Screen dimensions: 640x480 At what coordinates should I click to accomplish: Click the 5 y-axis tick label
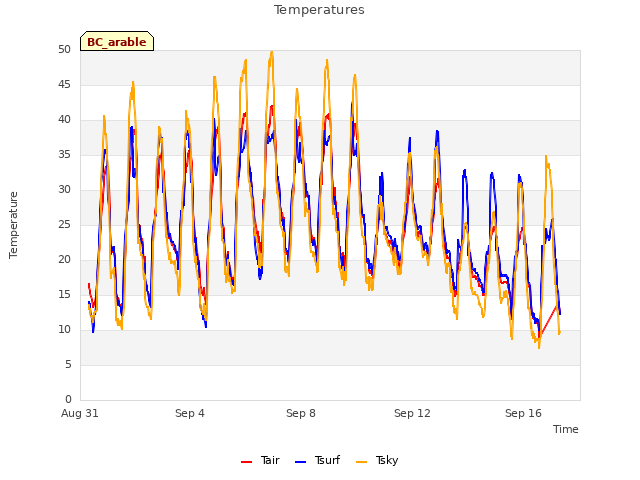coord(68,364)
